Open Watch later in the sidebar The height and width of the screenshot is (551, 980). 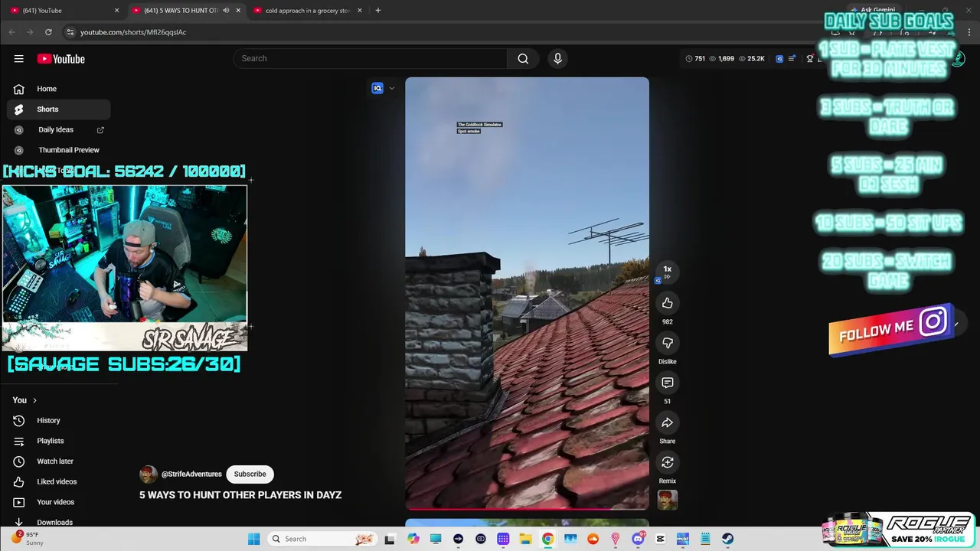coord(58,461)
